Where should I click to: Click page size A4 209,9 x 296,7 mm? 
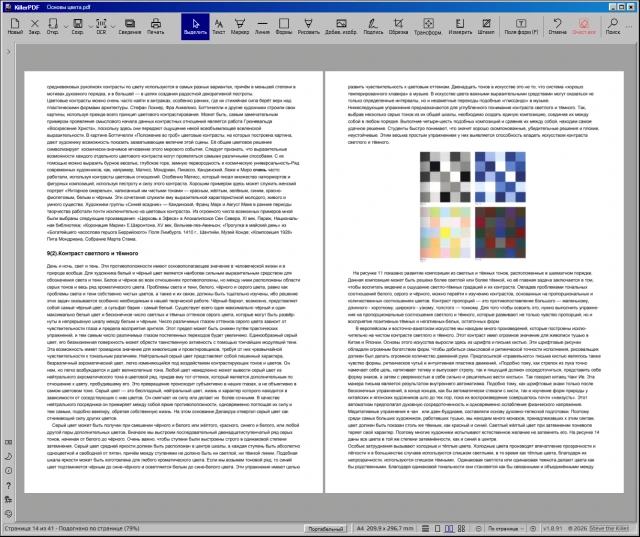coord(385,528)
